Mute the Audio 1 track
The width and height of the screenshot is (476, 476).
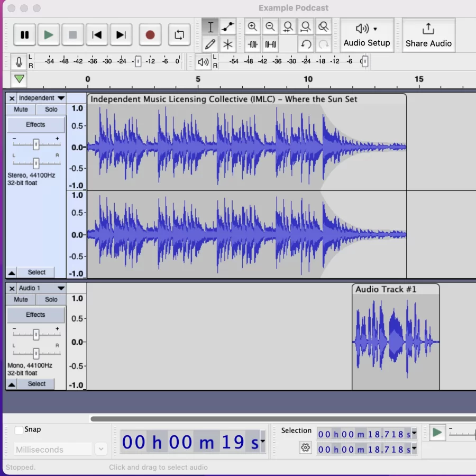click(x=21, y=299)
